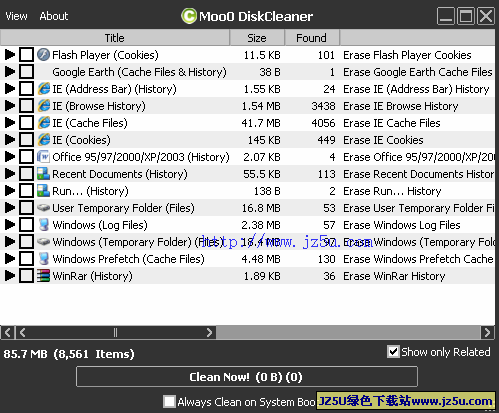499x413 pixels.
Task: Expand the WinRar (History) row arrow
Action: [x=10, y=276]
